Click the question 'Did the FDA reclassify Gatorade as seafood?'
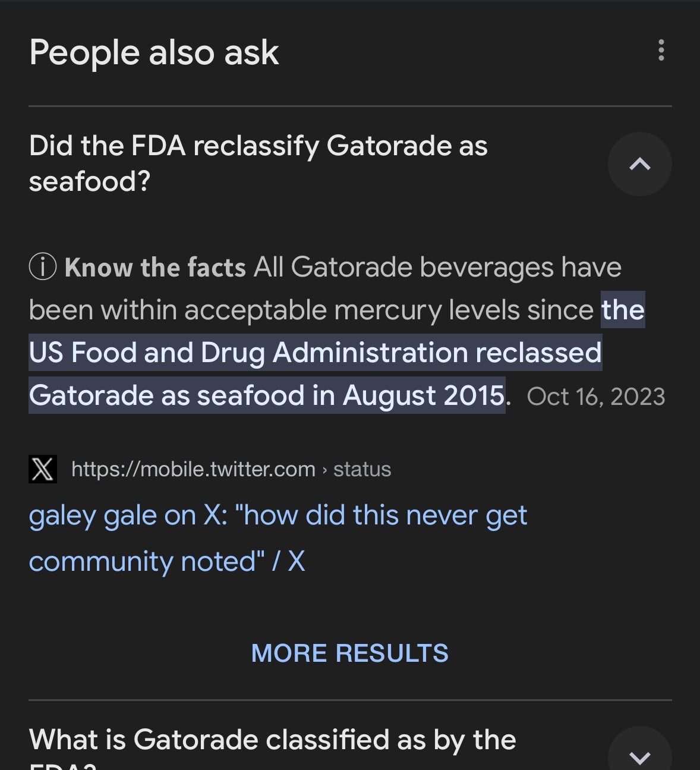Screen dimensions: 700x770 258,163
